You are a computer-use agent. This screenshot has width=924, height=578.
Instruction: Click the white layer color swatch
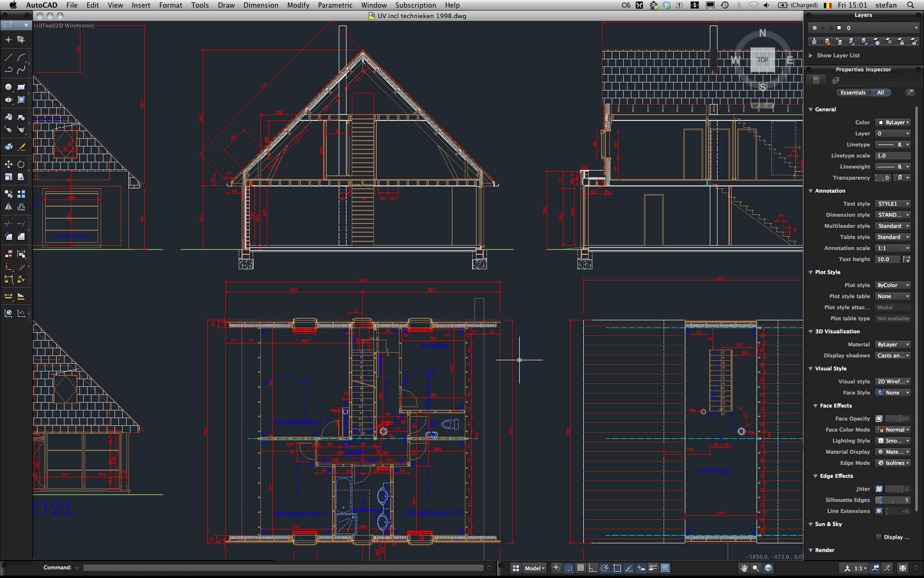click(839, 27)
